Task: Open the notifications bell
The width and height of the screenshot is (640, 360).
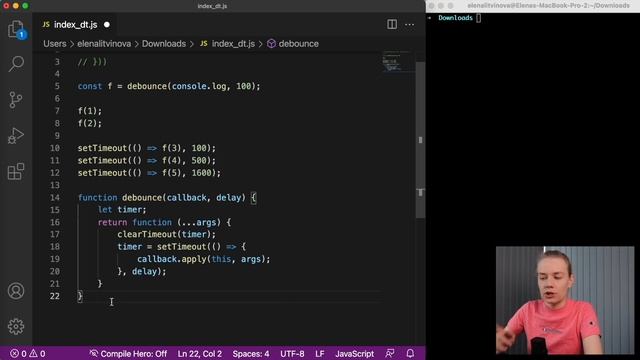Action: tap(410, 353)
